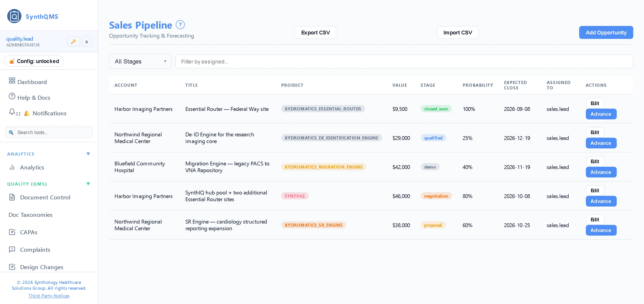Click the Help & Docs question icon
Viewport: 644px width, 304px height.
12,96
